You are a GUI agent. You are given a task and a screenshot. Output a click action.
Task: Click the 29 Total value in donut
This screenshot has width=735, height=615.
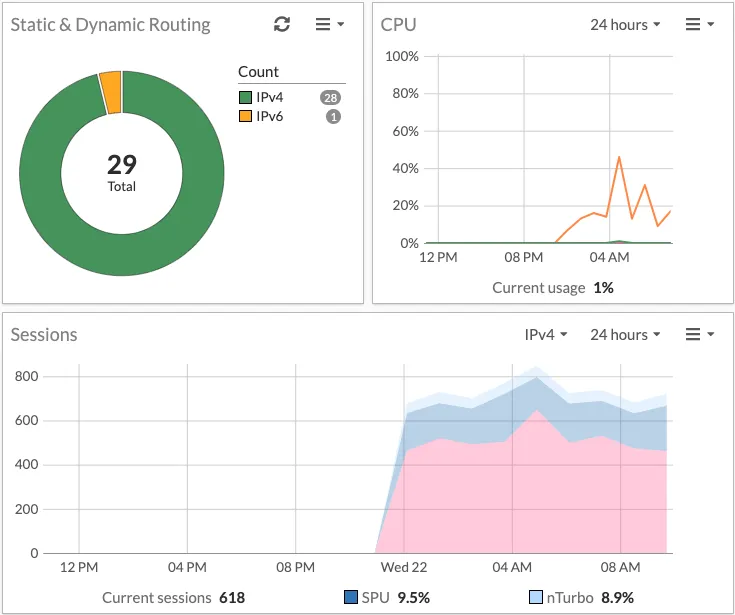pyautogui.click(x=122, y=172)
